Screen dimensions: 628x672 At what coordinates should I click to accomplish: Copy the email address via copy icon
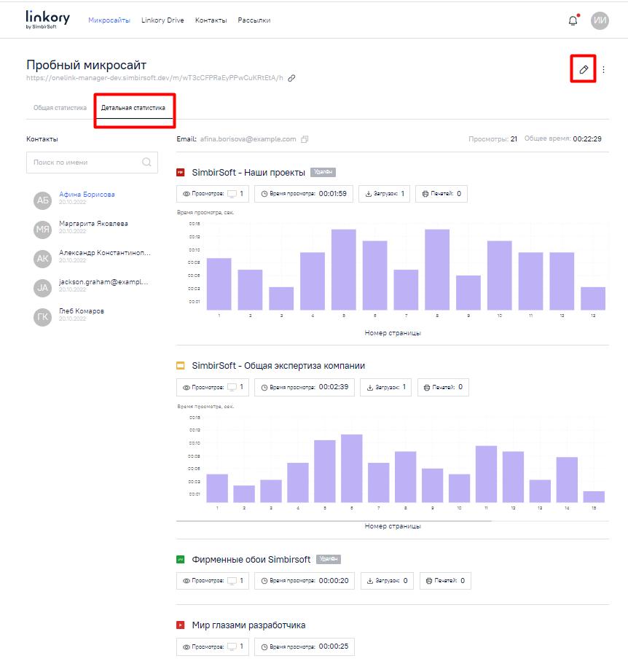(x=305, y=139)
